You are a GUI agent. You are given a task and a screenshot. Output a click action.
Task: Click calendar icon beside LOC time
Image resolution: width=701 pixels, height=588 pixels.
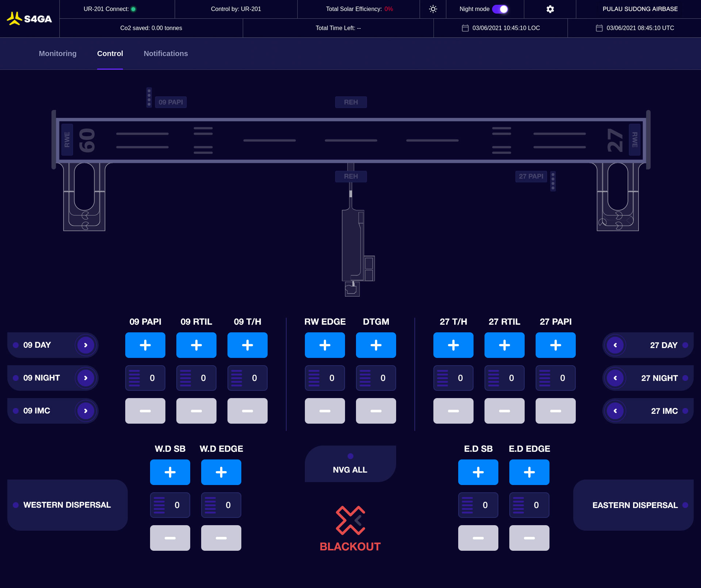coord(465,28)
